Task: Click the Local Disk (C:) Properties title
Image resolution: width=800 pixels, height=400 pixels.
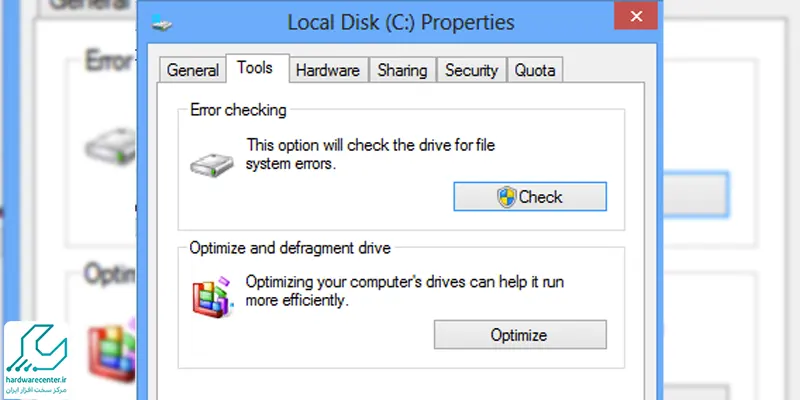Action: [x=401, y=22]
